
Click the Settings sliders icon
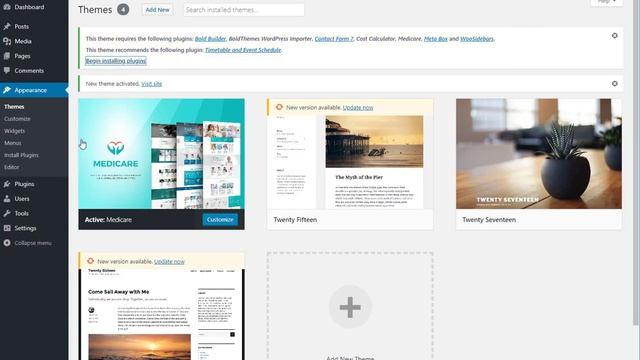[7, 228]
